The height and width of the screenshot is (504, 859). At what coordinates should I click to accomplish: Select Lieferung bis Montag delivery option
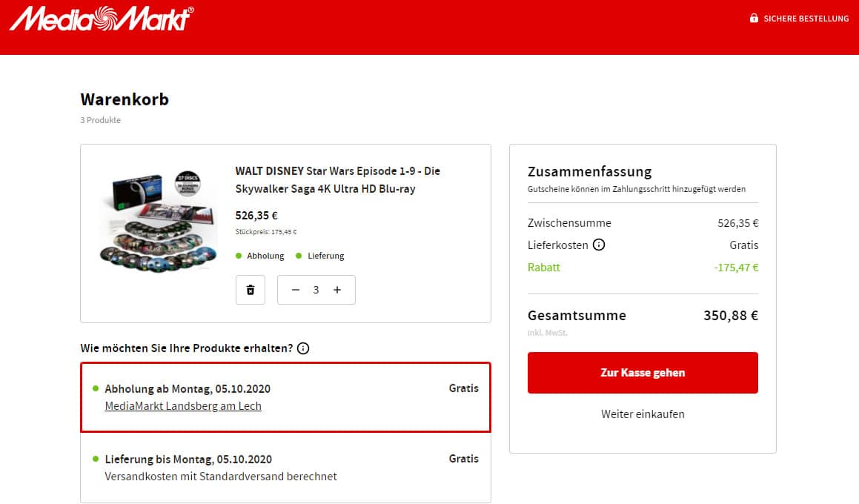(285, 467)
